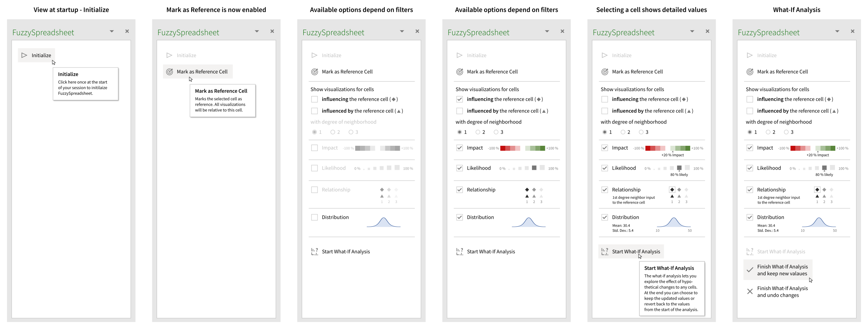Uncheck the Impact checkbox
Viewport: 868px width, 329px height.
click(x=460, y=148)
